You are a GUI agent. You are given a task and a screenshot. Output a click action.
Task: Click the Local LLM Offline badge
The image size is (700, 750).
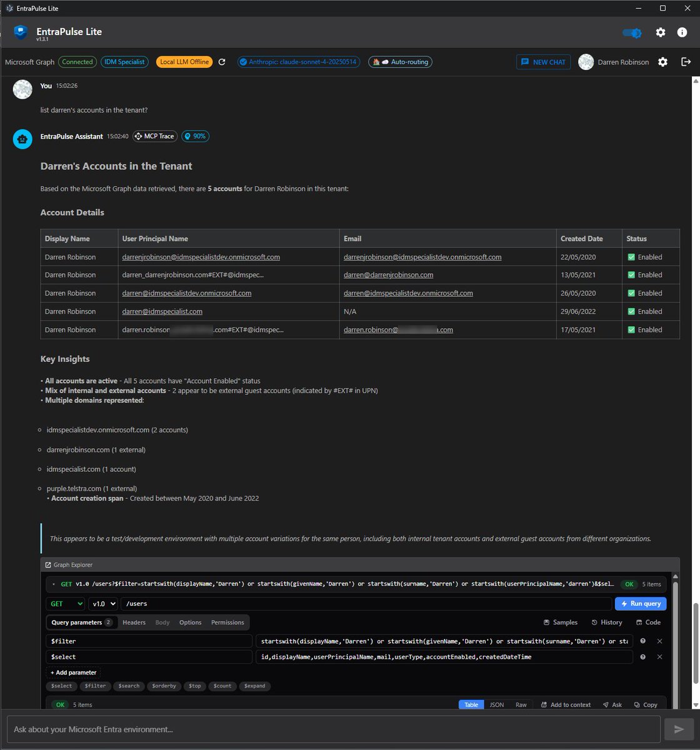(184, 62)
